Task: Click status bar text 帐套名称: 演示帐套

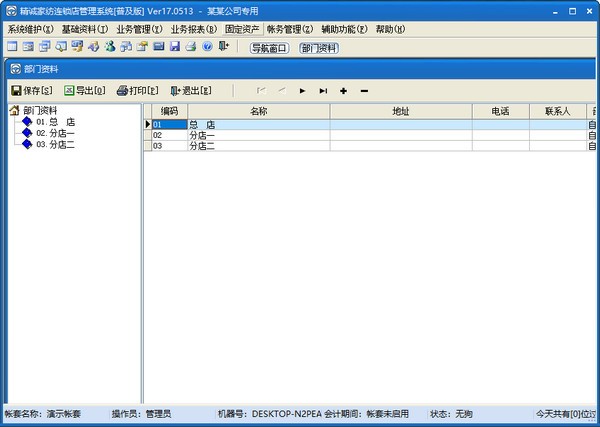Action: (42, 414)
